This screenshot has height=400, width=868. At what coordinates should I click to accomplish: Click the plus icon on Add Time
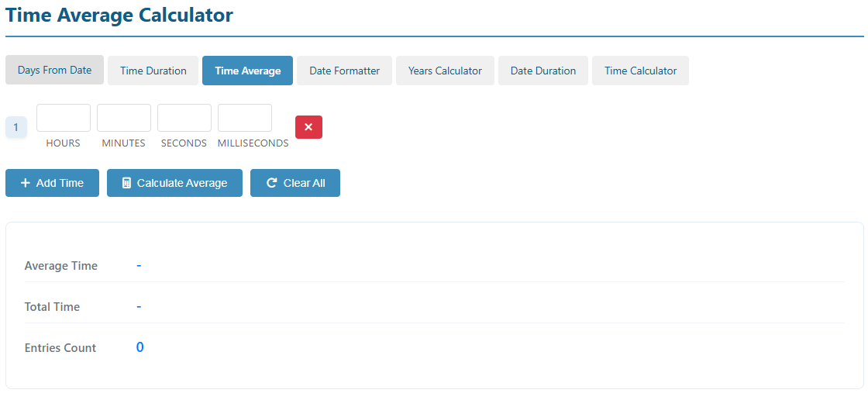coord(26,183)
